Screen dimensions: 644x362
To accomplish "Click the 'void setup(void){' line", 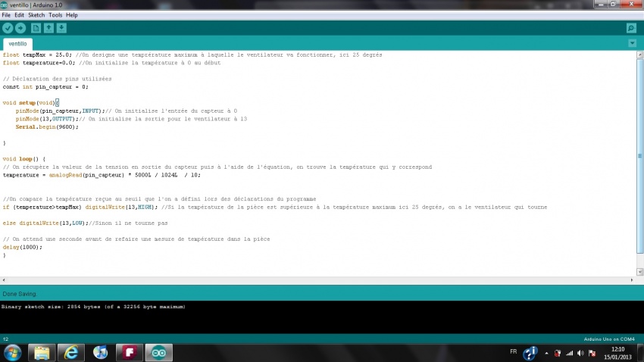I will [31, 103].
